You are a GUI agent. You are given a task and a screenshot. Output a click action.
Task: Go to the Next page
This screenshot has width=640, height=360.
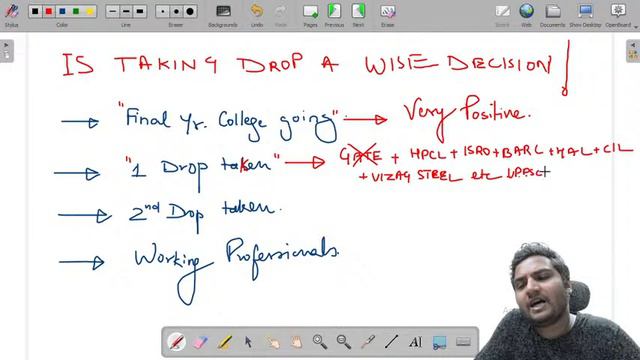(358, 15)
